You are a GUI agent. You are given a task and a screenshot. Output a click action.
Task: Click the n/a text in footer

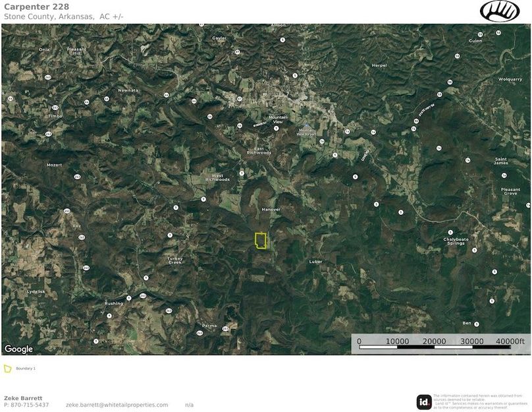190,405
